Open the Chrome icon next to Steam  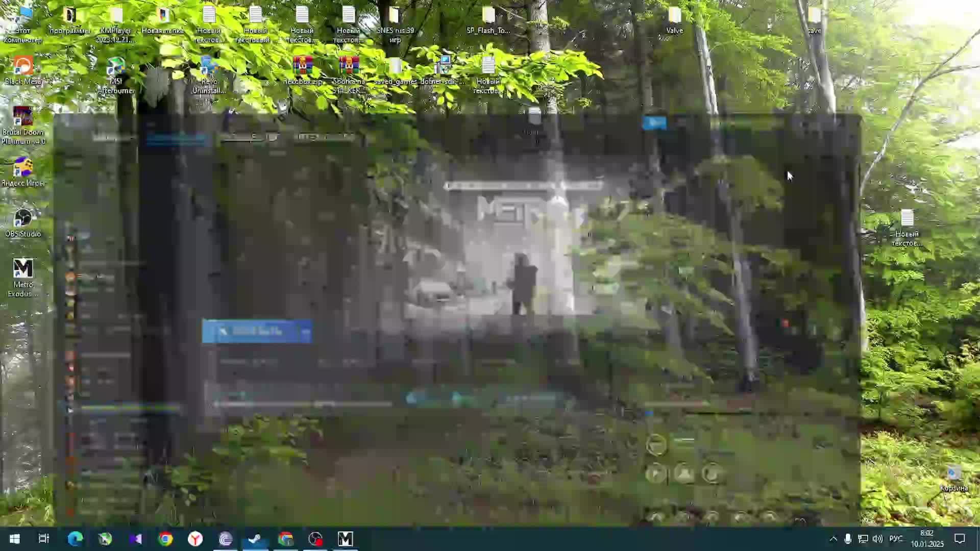286,539
